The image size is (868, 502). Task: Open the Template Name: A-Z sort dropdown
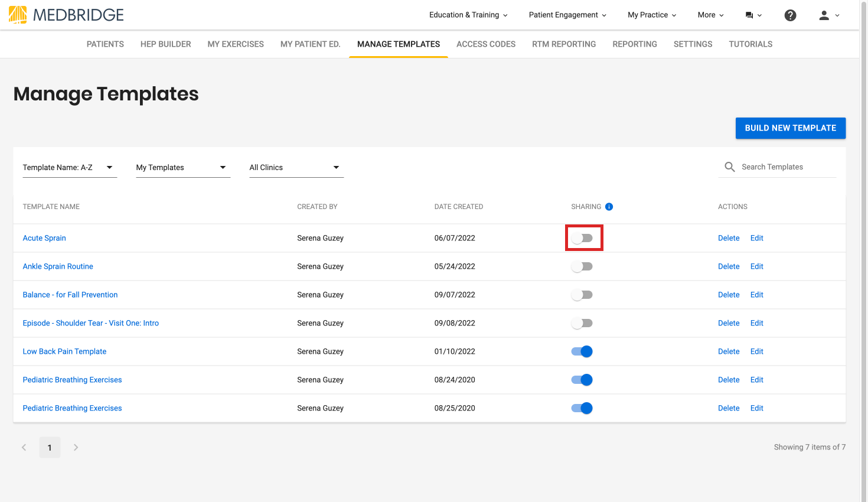pos(70,168)
